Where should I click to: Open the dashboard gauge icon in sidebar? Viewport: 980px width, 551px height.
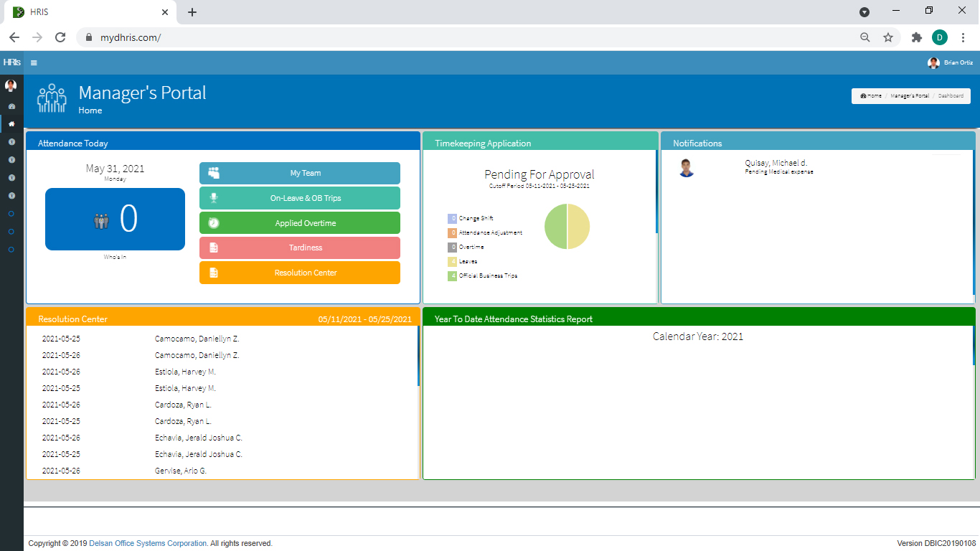point(11,106)
